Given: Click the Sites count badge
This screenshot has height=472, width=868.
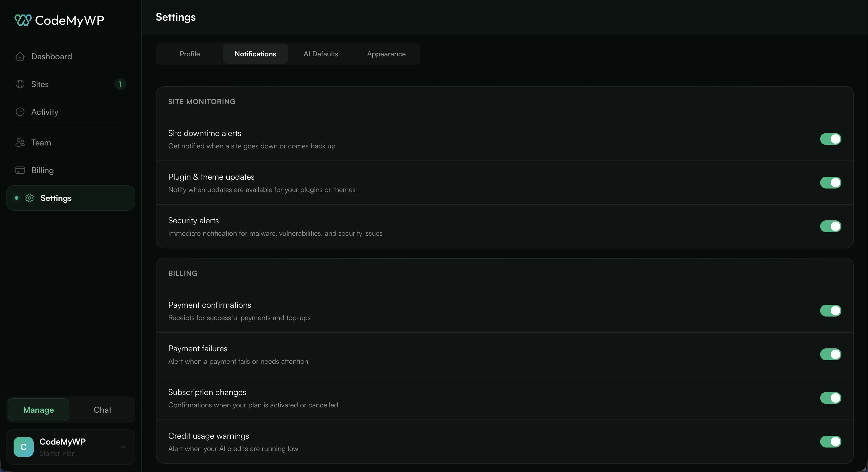Looking at the screenshot, I should [x=120, y=84].
